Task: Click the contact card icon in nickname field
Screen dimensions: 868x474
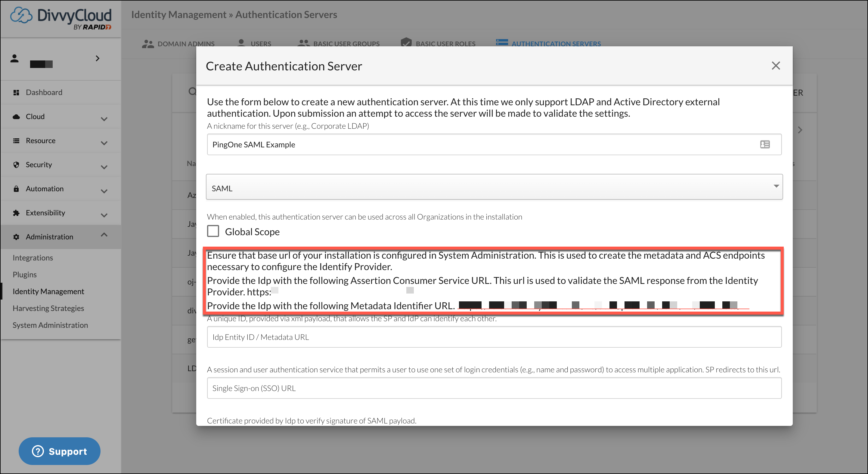Action: point(764,144)
